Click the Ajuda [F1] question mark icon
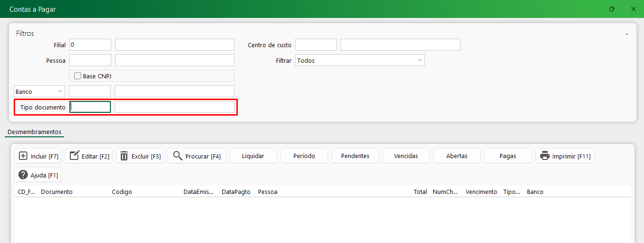The width and height of the screenshot is (644, 243). pyautogui.click(x=23, y=175)
